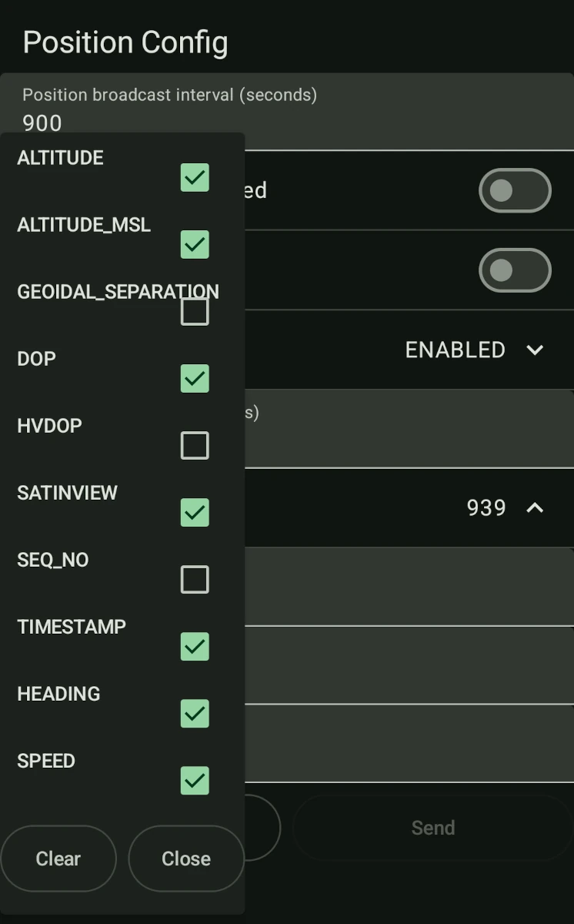Untick the SPEED checkbox
574x924 pixels.
click(195, 780)
